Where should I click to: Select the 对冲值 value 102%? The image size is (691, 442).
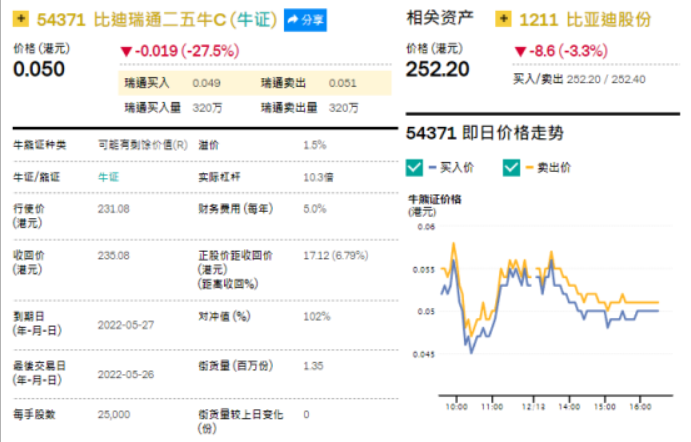tap(316, 316)
